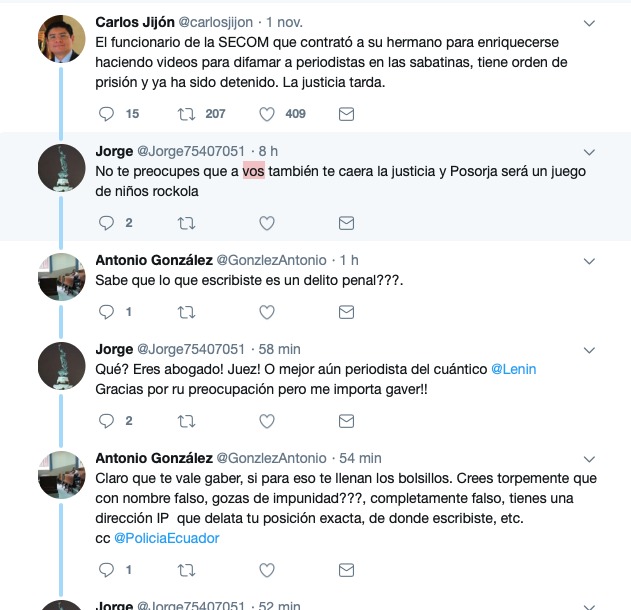The width and height of the screenshot is (631, 610).
Task: Send Carlos Jijón's tweet via direct message
Action: pos(346,114)
